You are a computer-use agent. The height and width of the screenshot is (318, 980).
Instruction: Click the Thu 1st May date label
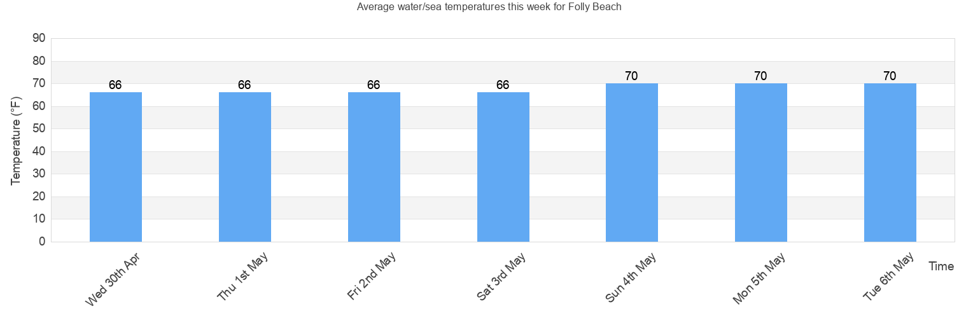click(x=243, y=277)
